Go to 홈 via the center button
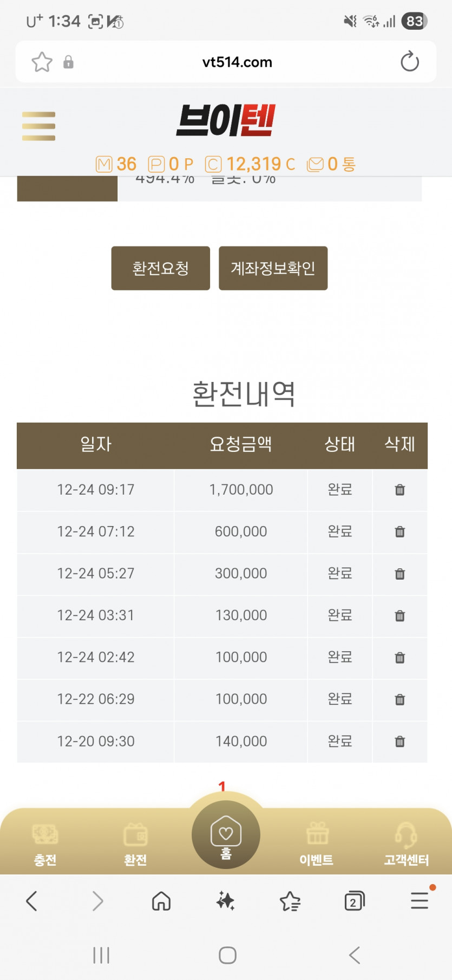 click(226, 835)
